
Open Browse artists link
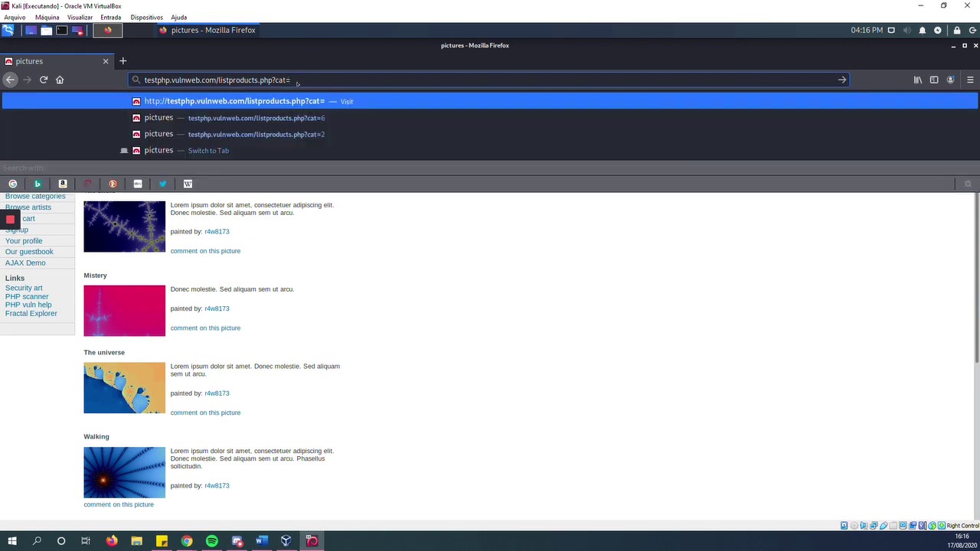pos(28,207)
